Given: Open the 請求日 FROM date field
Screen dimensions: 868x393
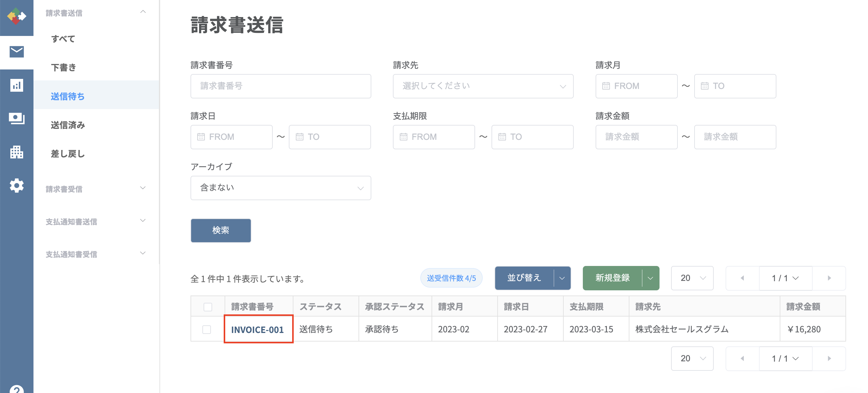Looking at the screenshot, I should [x=232, y=137].
